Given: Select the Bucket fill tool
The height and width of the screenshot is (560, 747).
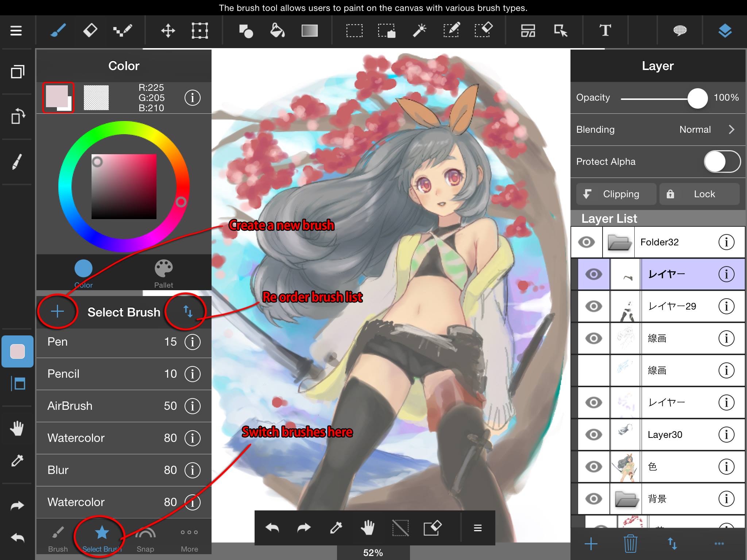Looking at the screenshot, I should tap(277, 31).
